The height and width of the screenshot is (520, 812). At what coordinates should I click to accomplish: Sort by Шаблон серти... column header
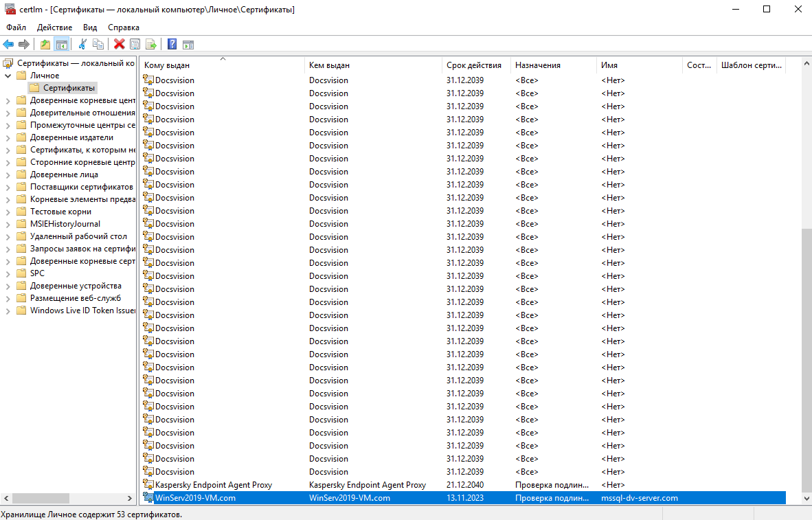coord(752,65)
